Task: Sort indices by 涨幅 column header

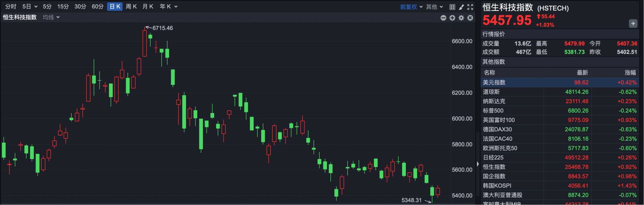Action: coord(630,73)
